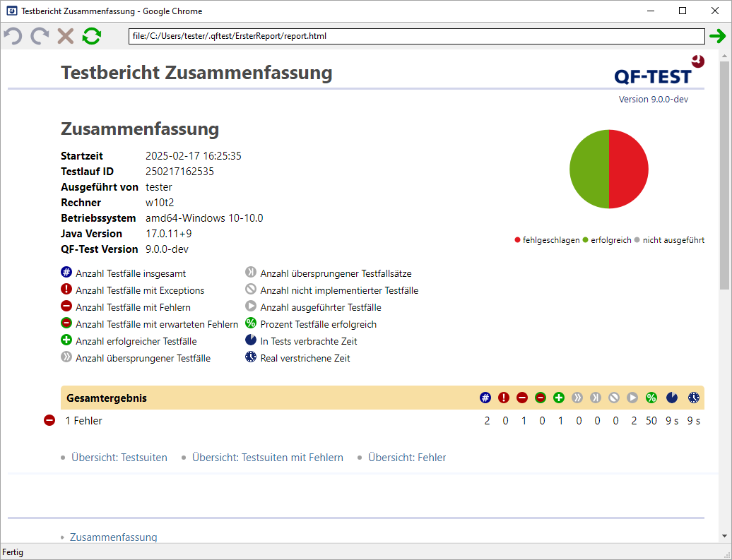
Task: Click the 1 Fehler result text
Action: 83,420
